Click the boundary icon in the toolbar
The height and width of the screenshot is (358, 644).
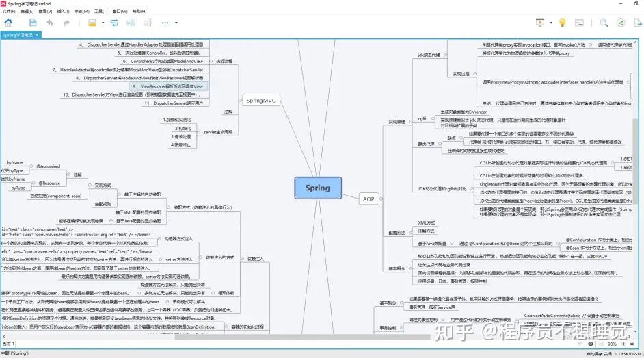tap(131, 23)
